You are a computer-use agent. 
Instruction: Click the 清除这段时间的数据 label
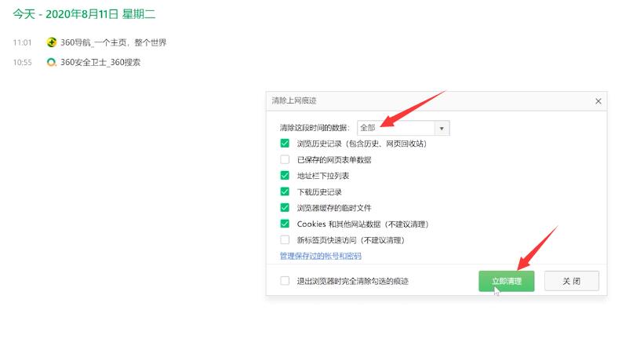[x=315, y=128]
